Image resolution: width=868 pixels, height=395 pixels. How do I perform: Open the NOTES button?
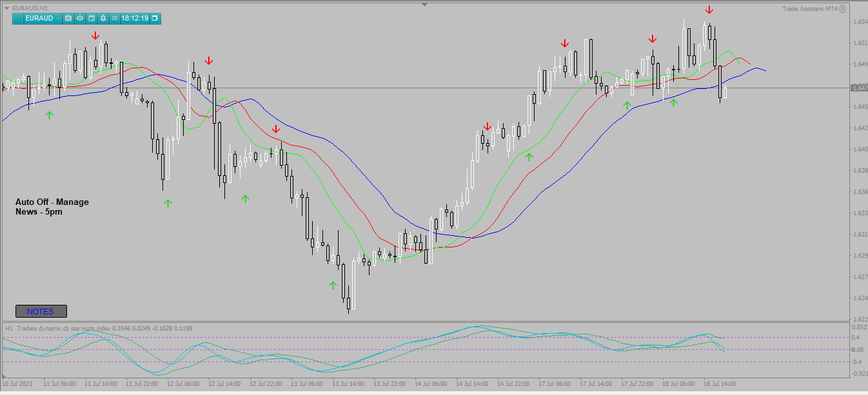pyautogui.click(x=41, y=311)
